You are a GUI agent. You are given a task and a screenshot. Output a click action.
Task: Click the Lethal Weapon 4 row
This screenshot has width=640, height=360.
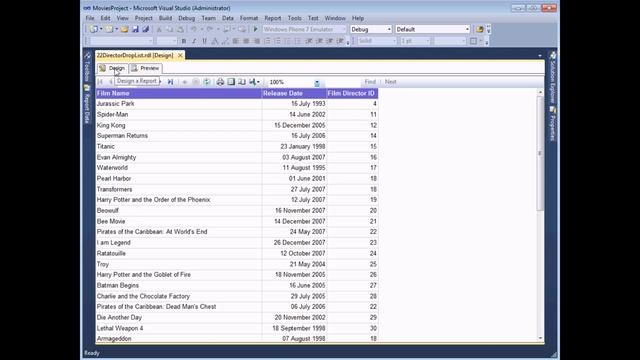[237, 328]
